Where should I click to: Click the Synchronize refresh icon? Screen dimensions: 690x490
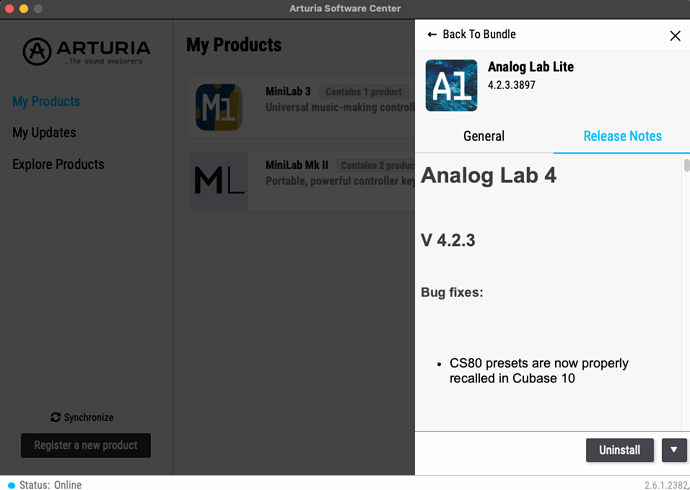(55, 417)
